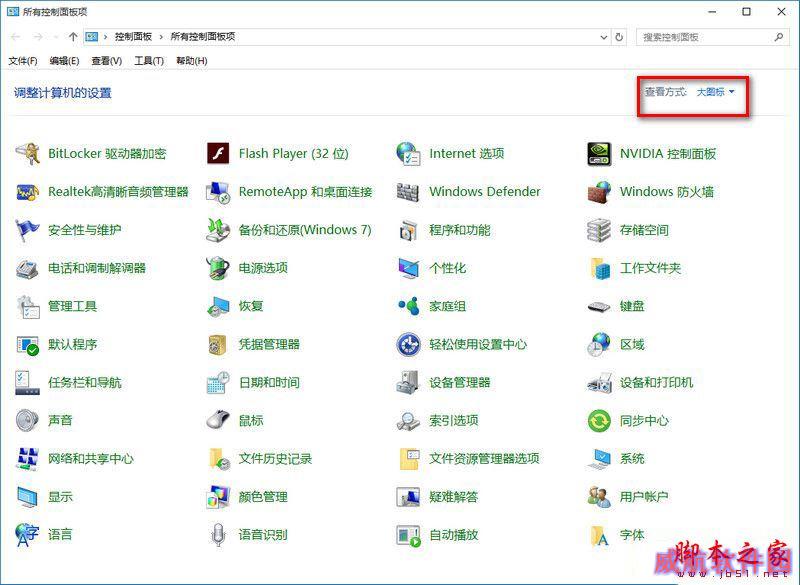Screen dimensions: 800x585
Task: Click the 文件资源管理器选项 link
Action: click(x=484, y=459)
